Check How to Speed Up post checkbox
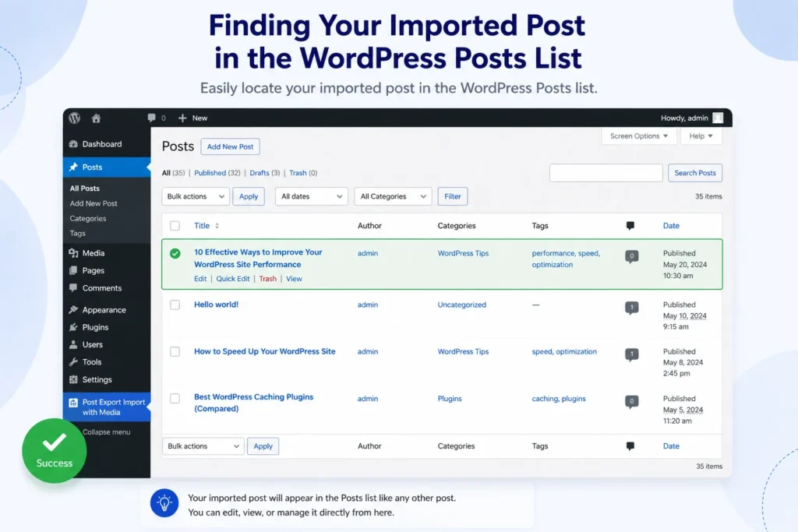 pyautogui.click(x=175, y=351)
